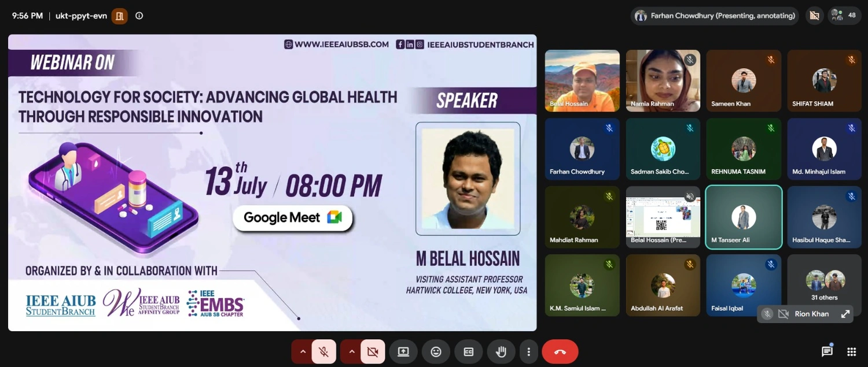Open audio settings chevron beside microphone
Image resolution: width=868 pixels, height=367 pixels.
pyautogui.click(x=302, y=351)
